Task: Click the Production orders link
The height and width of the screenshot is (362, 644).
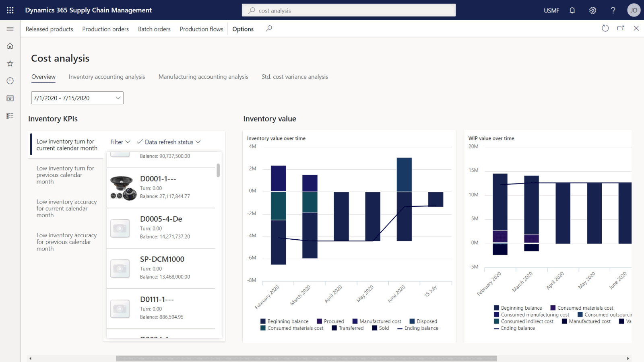Action: tap(105, 29)
